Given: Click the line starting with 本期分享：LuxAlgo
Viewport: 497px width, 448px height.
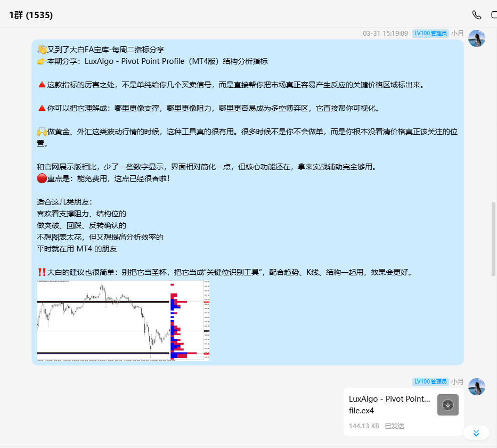Looking at the screenshot, I should click(152, 61).
